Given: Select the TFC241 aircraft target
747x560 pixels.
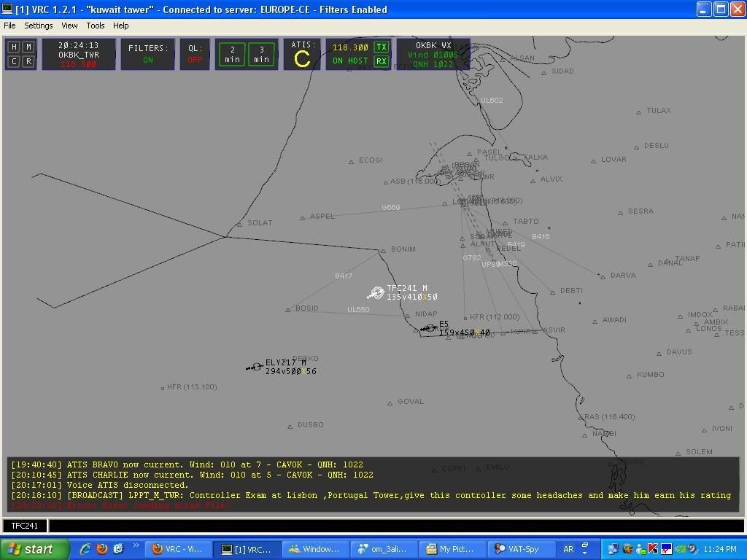Looking at the screenshot, I should tap(377, 292).
